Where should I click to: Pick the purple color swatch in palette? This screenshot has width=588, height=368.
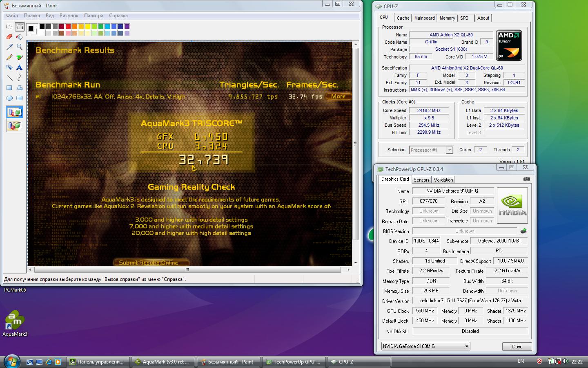click(x=127, y=27)
